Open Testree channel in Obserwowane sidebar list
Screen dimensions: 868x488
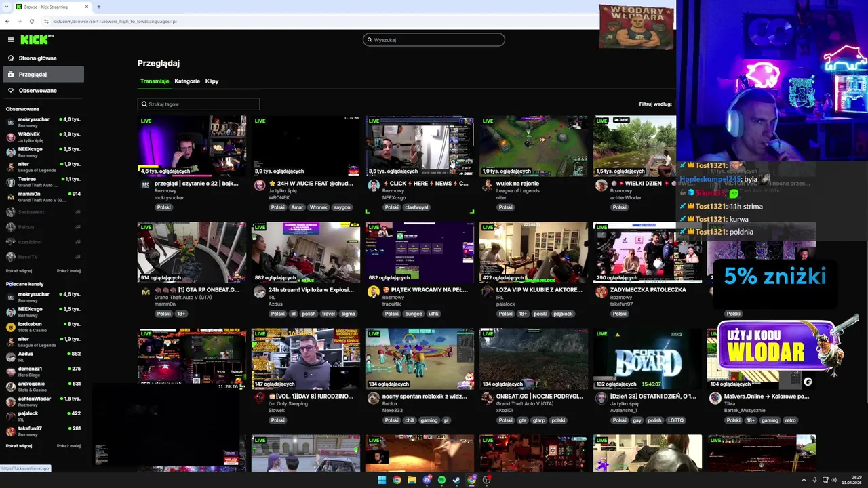[43, 182]
